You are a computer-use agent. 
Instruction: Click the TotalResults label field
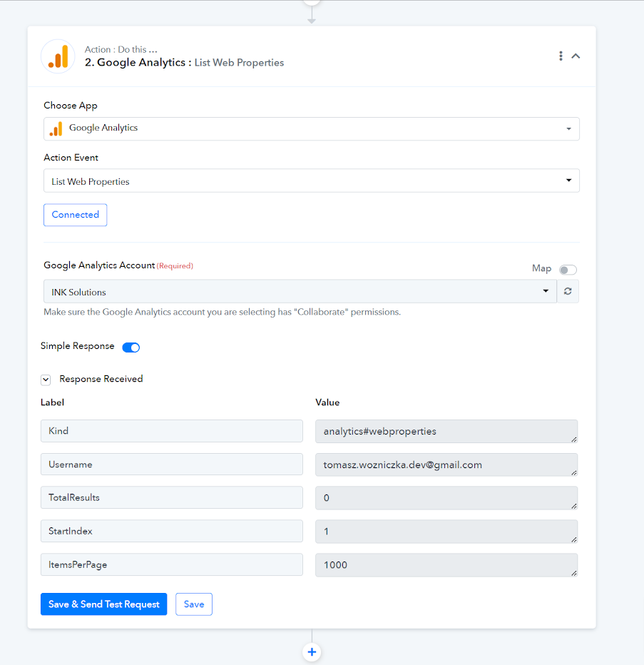point(172,497)
